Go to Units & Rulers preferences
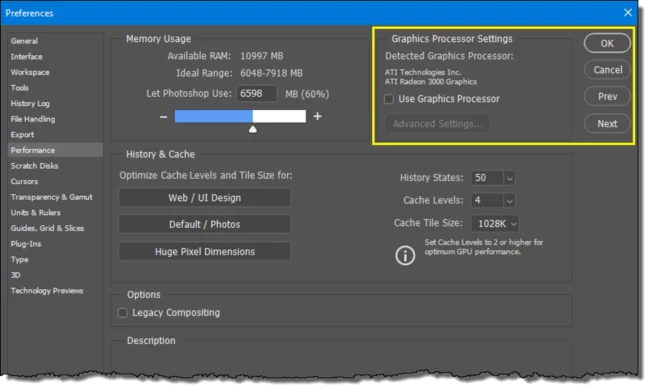Screen dimensions: 650x390 click(x=55, y=213)
